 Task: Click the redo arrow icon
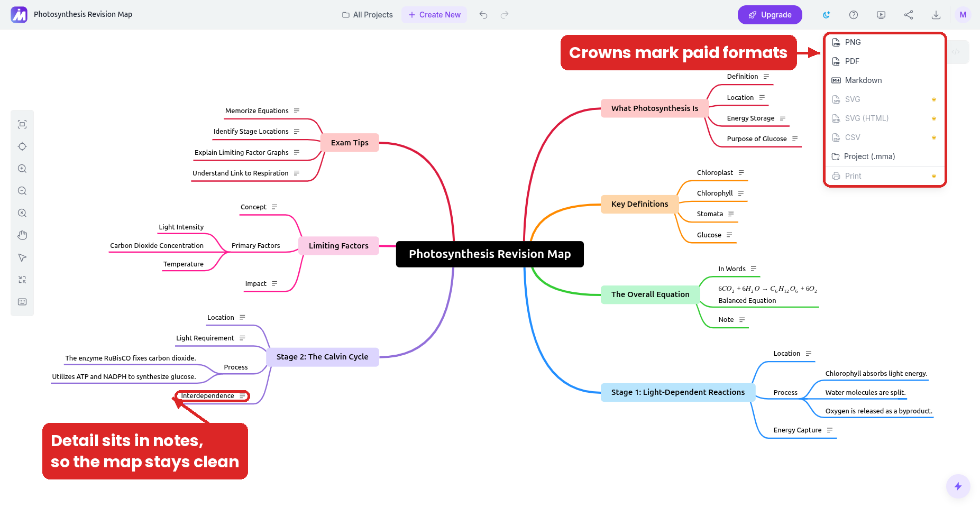coord(505,15)
